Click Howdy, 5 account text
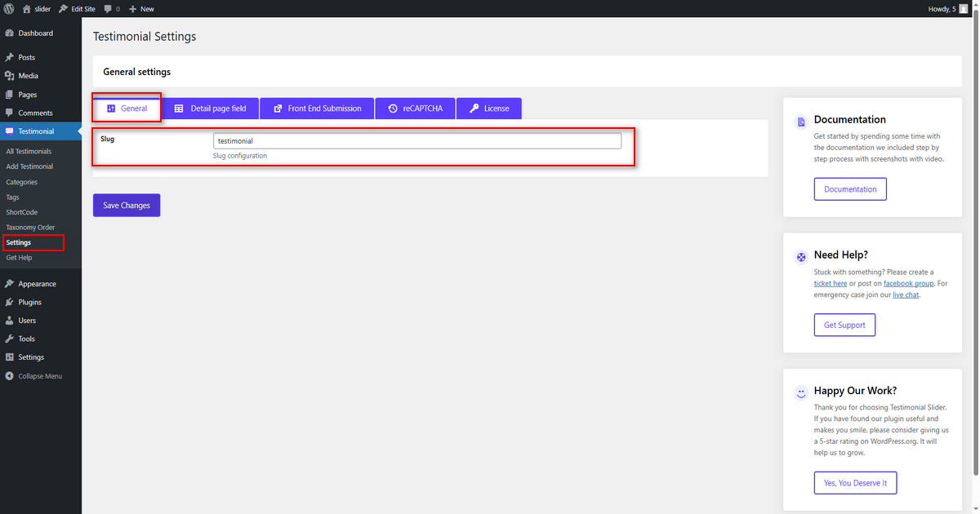Screen dimensions: 980x514 (942, 9)
